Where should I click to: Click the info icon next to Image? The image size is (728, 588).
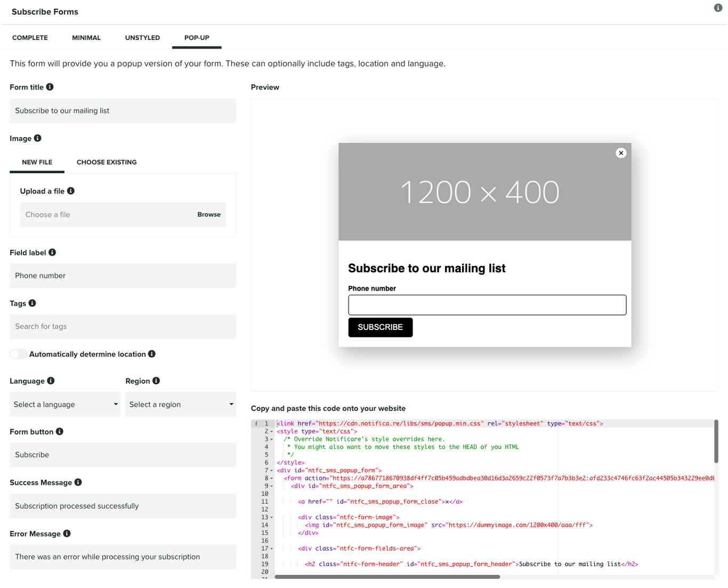point(38,138)
